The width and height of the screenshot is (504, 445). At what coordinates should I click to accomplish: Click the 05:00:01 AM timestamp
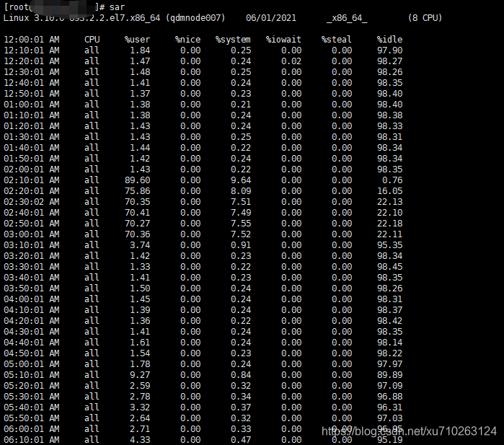[32, 364]
